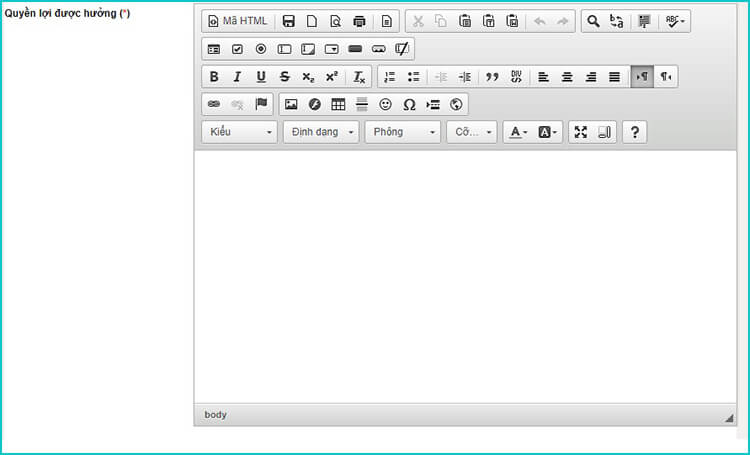Insert a bulleted list
This screenshot has width=750, height=455.
[x=413, y=77]
